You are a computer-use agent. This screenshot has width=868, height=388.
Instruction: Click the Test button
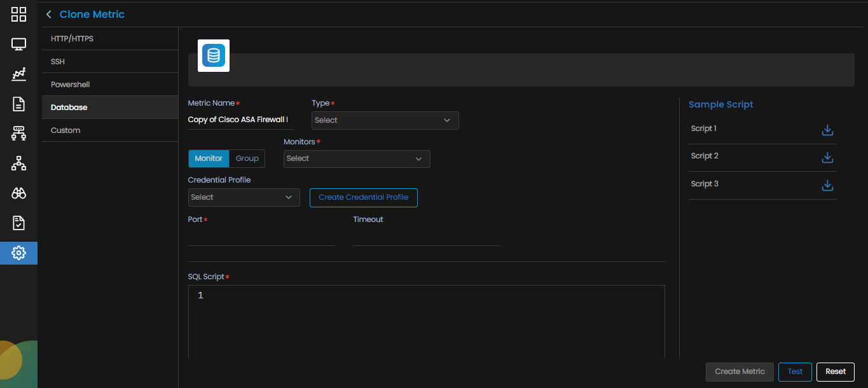pyautogui.click(x=795, y=371)
